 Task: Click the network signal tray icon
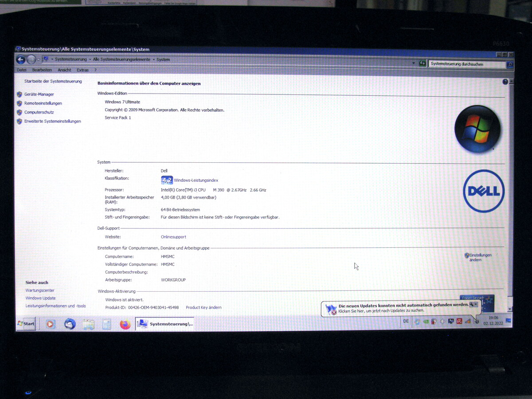468,321
